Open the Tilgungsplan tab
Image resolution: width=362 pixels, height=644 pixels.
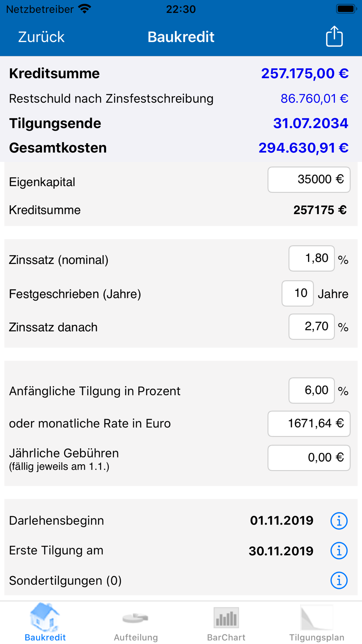point(317,622)
